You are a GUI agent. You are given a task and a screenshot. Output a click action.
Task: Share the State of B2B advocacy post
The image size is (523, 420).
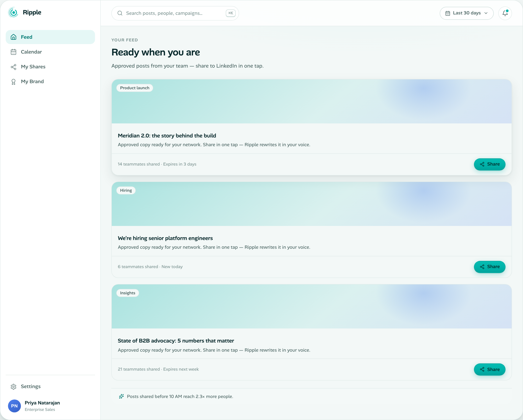(x=490, y=369)
